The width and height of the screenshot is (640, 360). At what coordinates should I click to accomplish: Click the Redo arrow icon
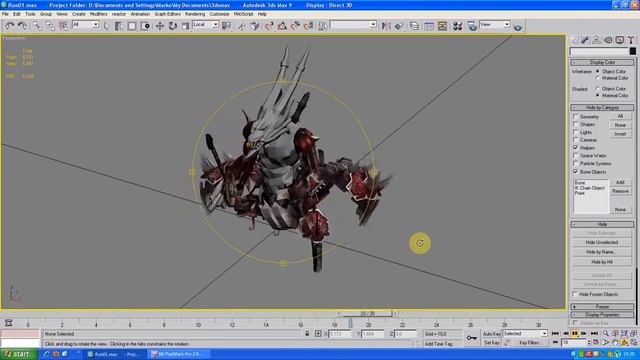tap(22, 26)
